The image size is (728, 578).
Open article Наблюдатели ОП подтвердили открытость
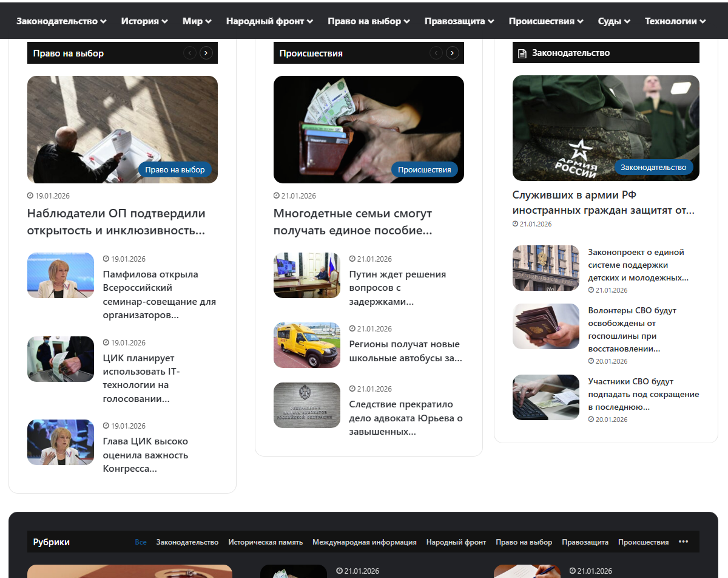116,222
